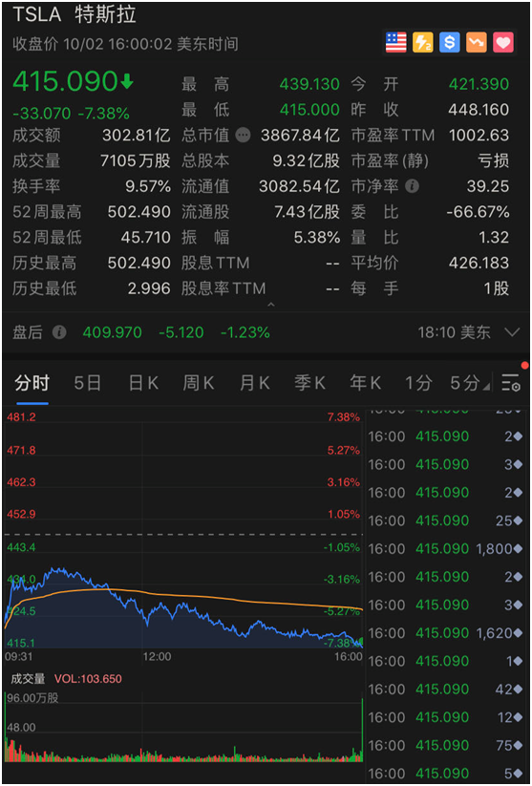Viewport: 532px width, 786px height.
Task: Tap the 委比 value -66.67%
Action: pyautogui.click(x=478, y=212)
